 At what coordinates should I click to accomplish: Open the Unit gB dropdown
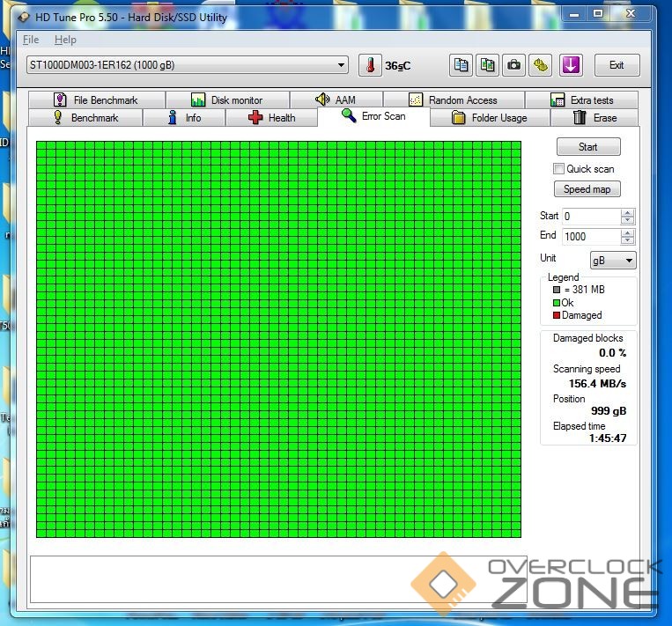click(613, 260)
